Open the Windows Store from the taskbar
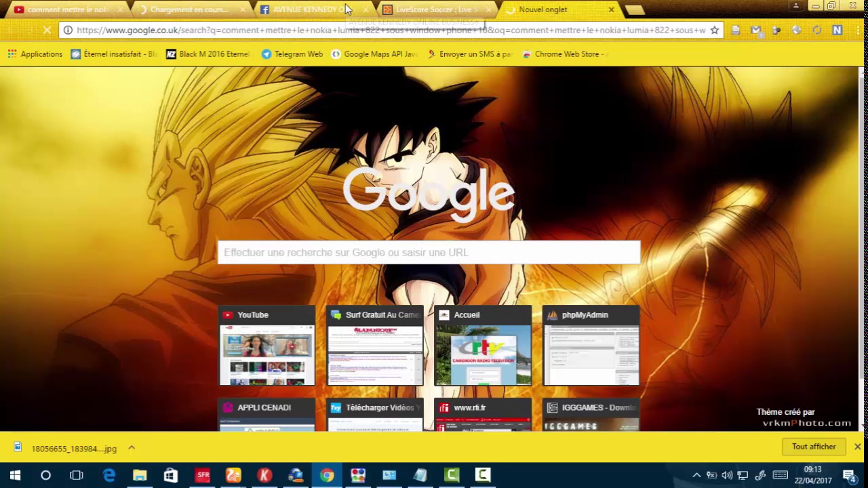Image resolution: width=868 pixels, height=488 pixels. [x=171, y=475]
